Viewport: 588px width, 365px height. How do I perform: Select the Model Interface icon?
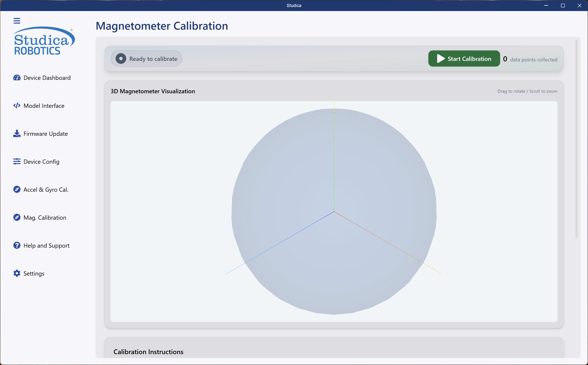(x=17, y=105)
